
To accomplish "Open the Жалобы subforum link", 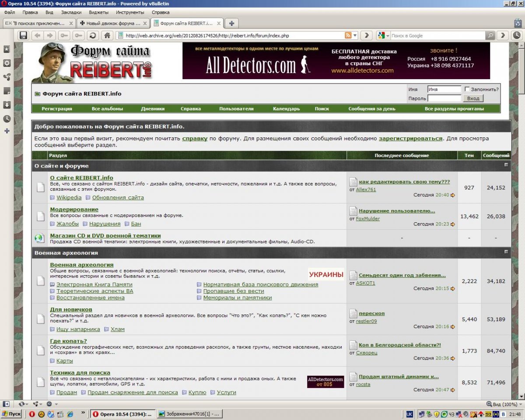I will (67, 224).
